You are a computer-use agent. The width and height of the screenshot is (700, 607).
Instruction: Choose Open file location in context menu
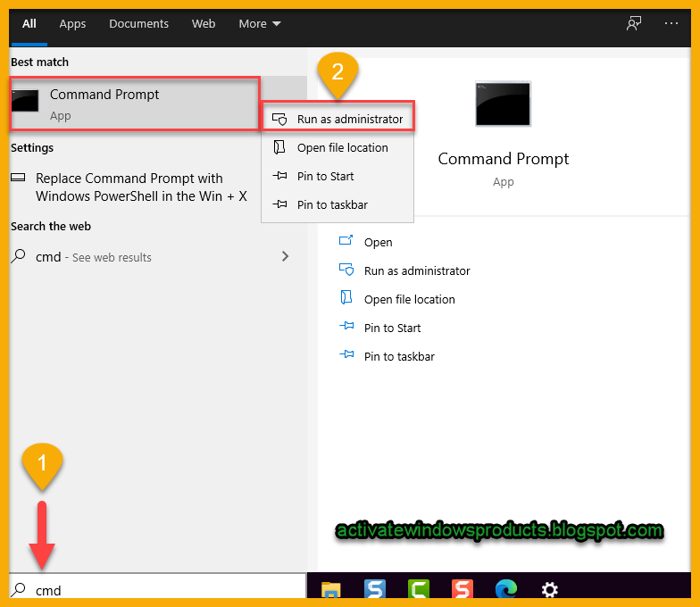pos(337,148)
